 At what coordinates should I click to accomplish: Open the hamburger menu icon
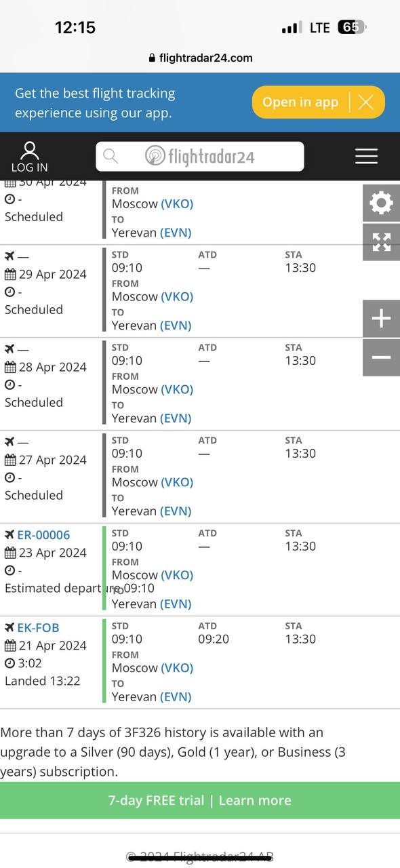[x=366, y=157]
